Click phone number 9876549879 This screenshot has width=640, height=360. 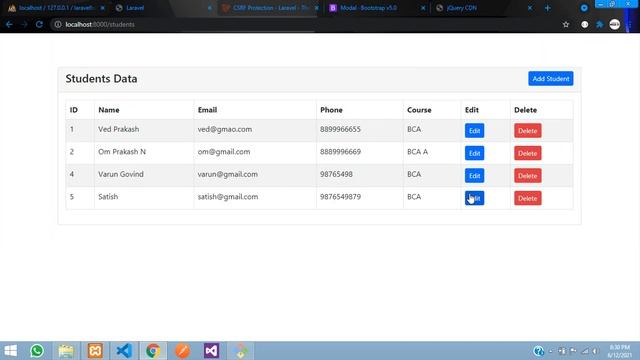[340, 196]
